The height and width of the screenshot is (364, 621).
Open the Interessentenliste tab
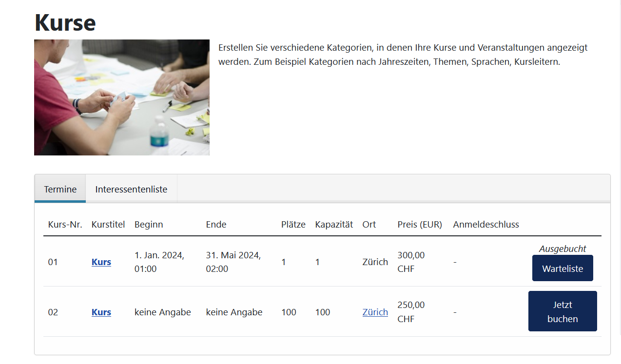(131, 189)
